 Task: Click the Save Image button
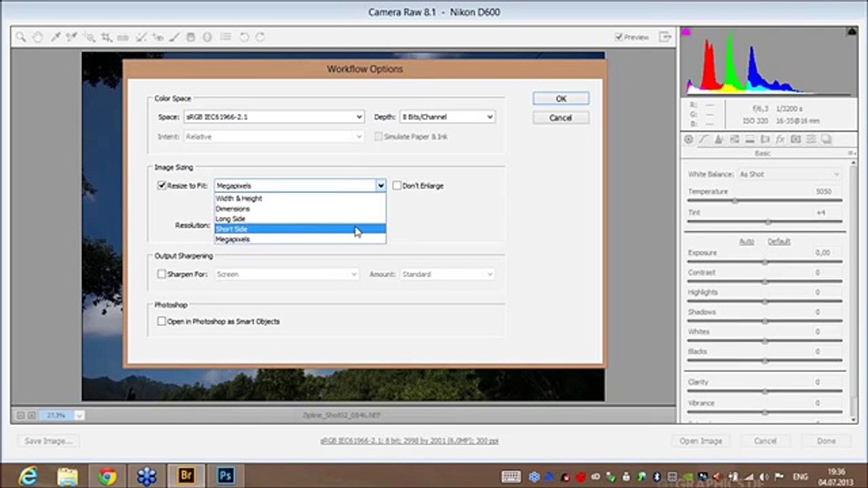pos(47,441)
